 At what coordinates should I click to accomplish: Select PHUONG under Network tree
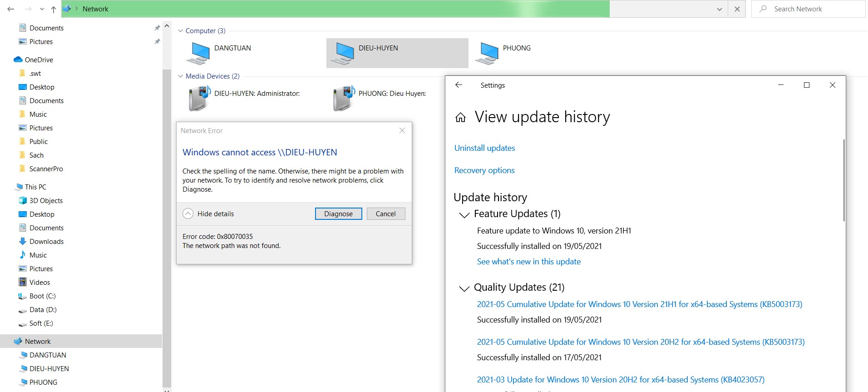tap(39, 382)
